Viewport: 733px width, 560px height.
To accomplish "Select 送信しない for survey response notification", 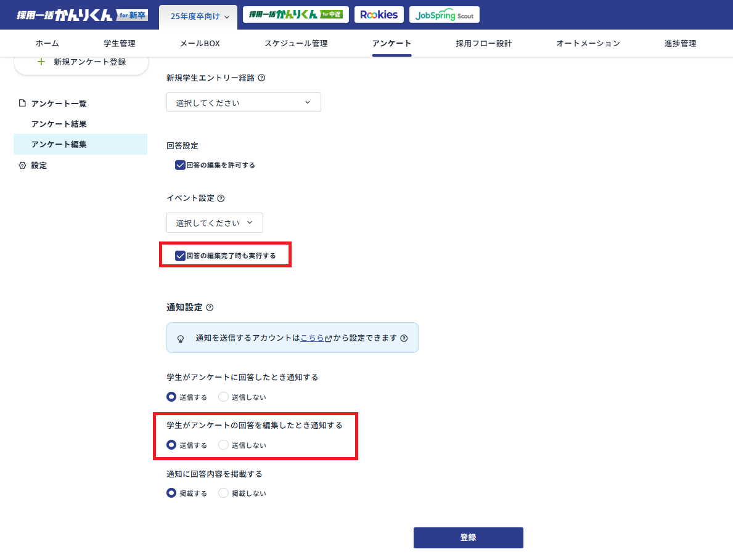I will click(x=222, y=397).
